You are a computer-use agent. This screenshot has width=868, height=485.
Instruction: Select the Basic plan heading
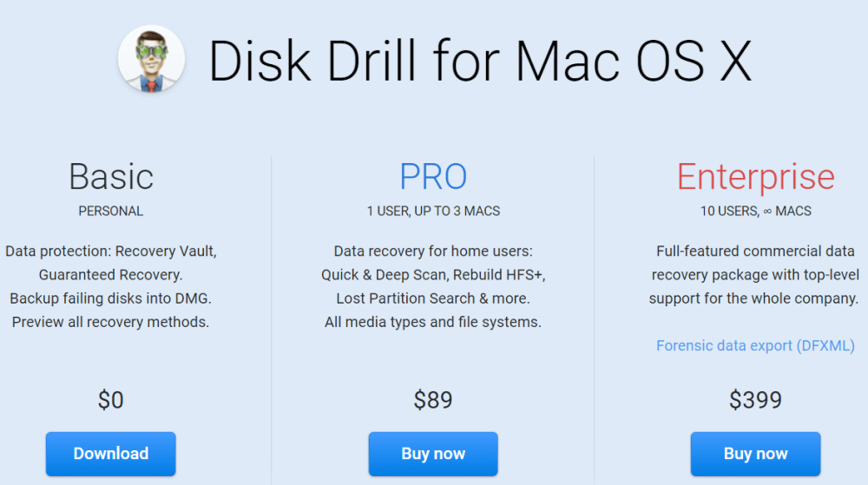[111, 177]
